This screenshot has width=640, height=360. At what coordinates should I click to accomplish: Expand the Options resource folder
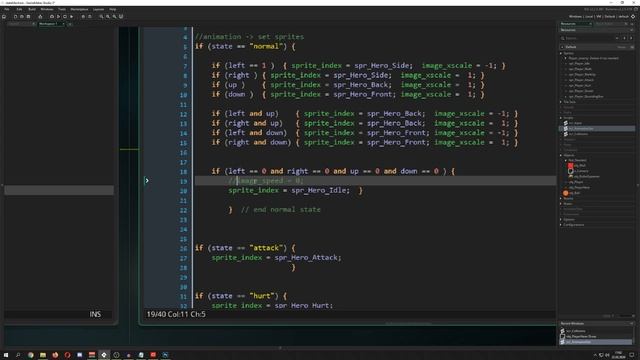561,220
